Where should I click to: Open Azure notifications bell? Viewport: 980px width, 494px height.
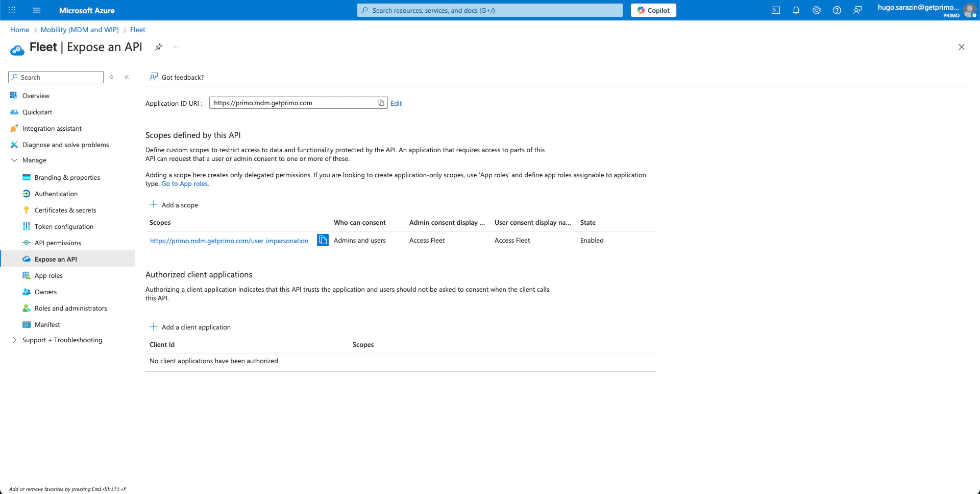click(796, 10)
